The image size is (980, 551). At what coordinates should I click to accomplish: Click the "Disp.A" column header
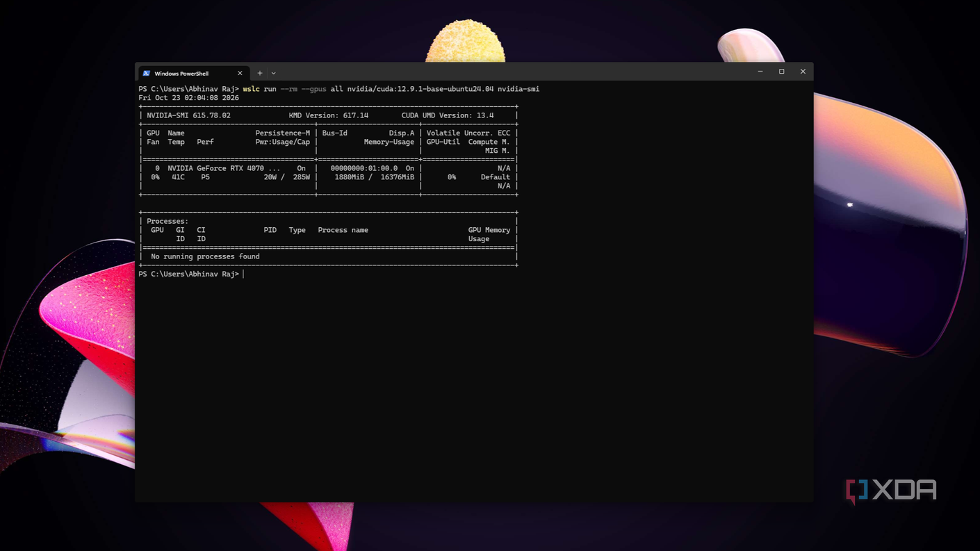(x=402, y=133)
